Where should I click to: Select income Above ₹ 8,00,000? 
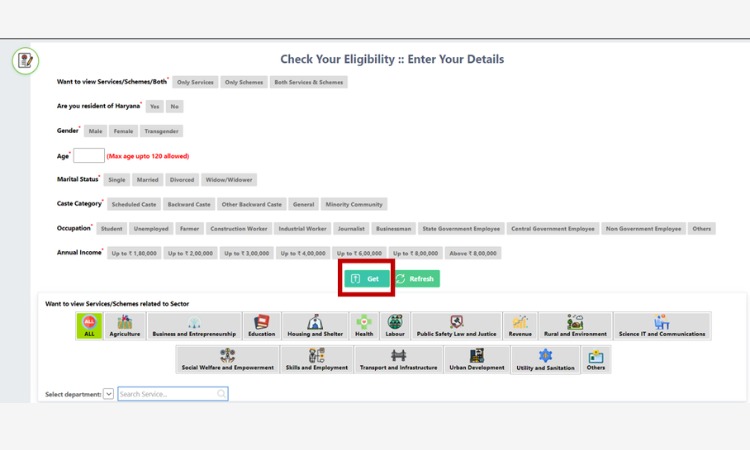[x=473, y=253]
